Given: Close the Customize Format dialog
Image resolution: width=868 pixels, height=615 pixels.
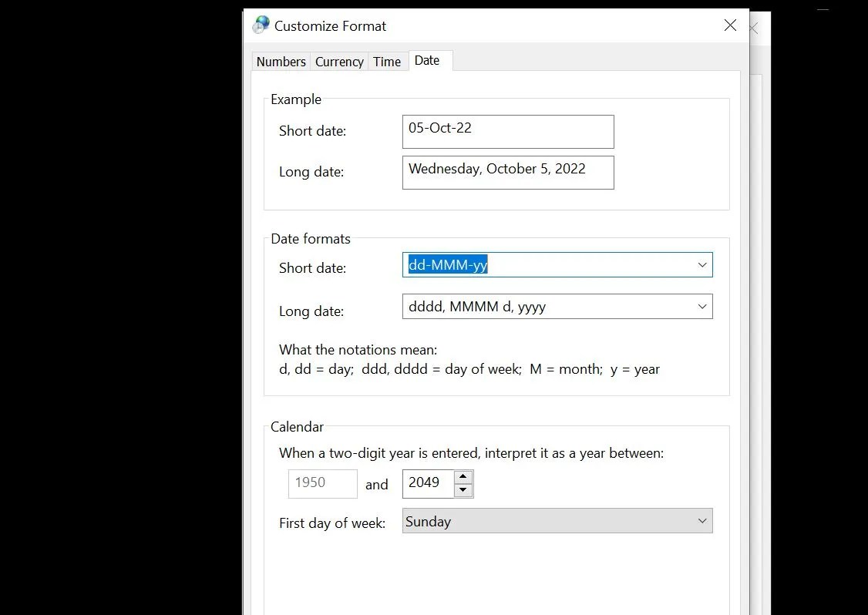Looking at the screenshot, I should click(729, 25).
